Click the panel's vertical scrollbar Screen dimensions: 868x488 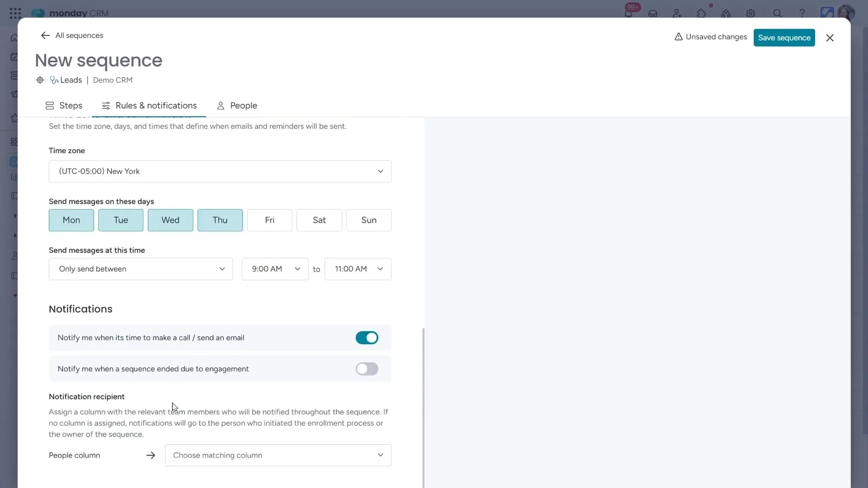(x=423, y=407)
